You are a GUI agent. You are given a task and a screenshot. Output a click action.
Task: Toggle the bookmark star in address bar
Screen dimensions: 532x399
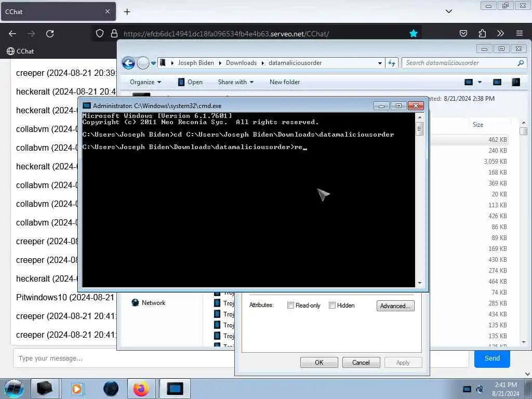coord(413,33)
